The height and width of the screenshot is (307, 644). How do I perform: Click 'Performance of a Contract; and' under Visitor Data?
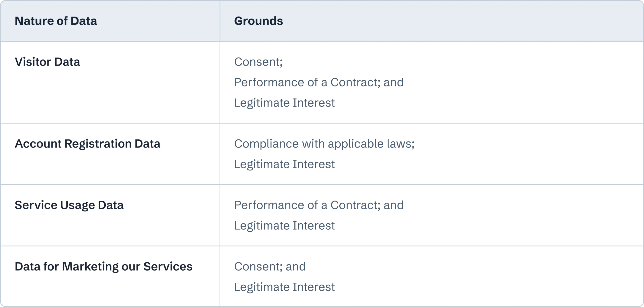[319, 82]
